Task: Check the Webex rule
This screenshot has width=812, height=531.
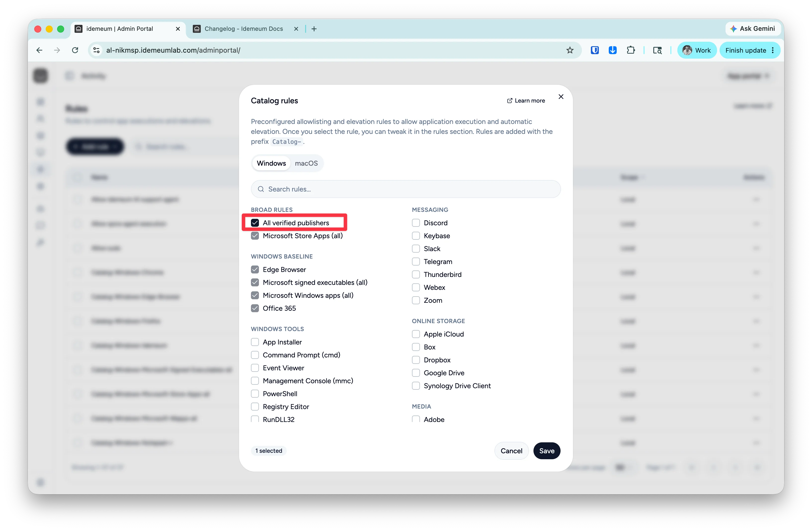Action: [x=416, y=288]
